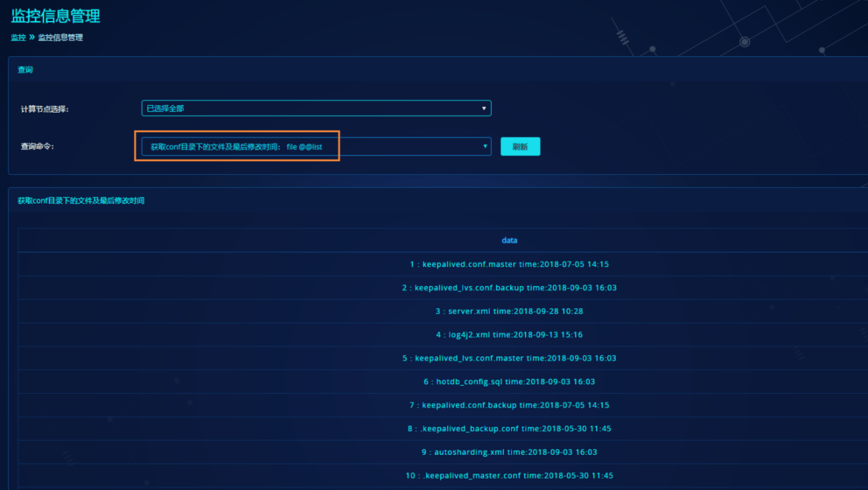The height and width of the screenshot is (490, 868).
Task: Select row 1 keepalived.conf.master
Action: click(x=509, y=264)
